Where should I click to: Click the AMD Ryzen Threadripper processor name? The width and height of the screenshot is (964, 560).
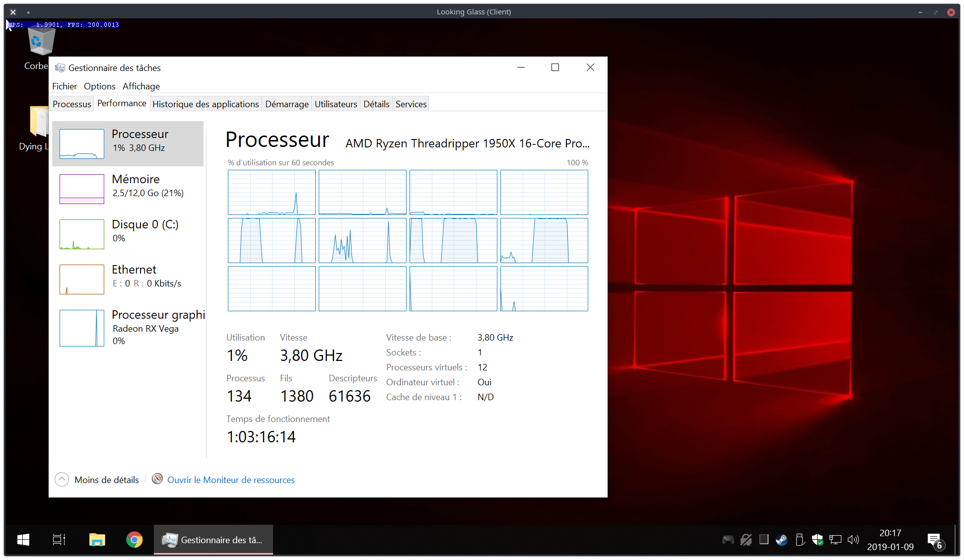pos(468,143)
